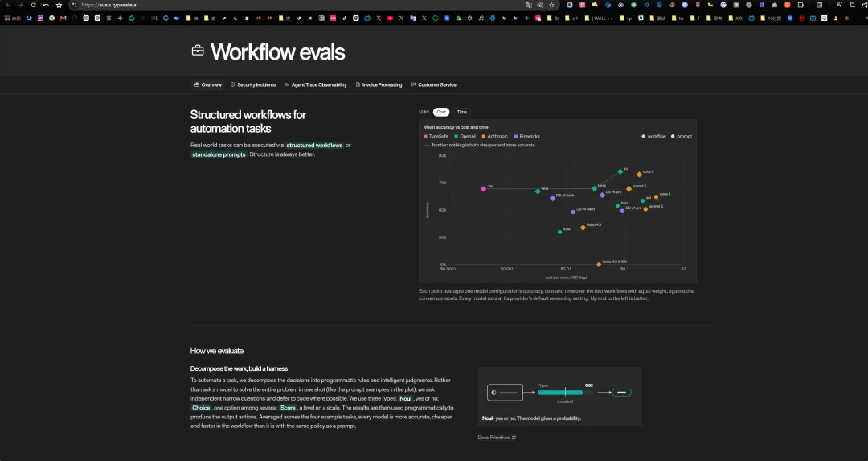The width and height of the screenshot is (868, 461).
Task: Click the highlighted 'Score' term
Action: point(288,408)
